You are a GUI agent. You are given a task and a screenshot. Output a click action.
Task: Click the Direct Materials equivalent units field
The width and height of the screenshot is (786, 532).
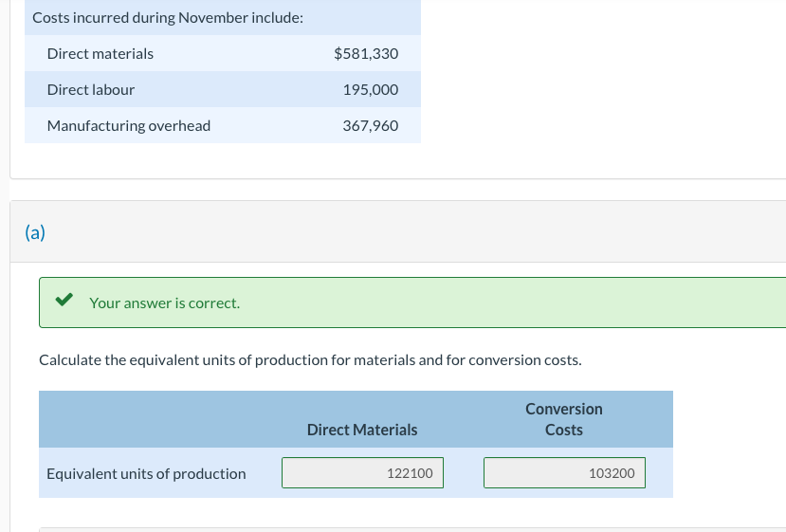362,472
